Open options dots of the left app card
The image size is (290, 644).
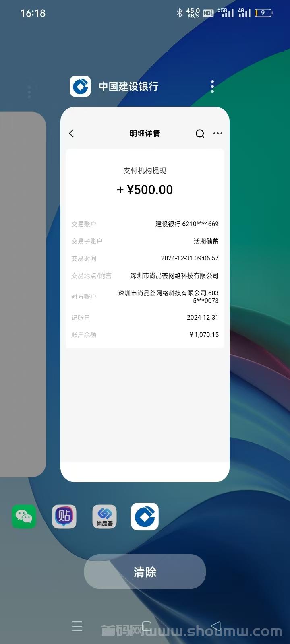(x=29, y=92)
